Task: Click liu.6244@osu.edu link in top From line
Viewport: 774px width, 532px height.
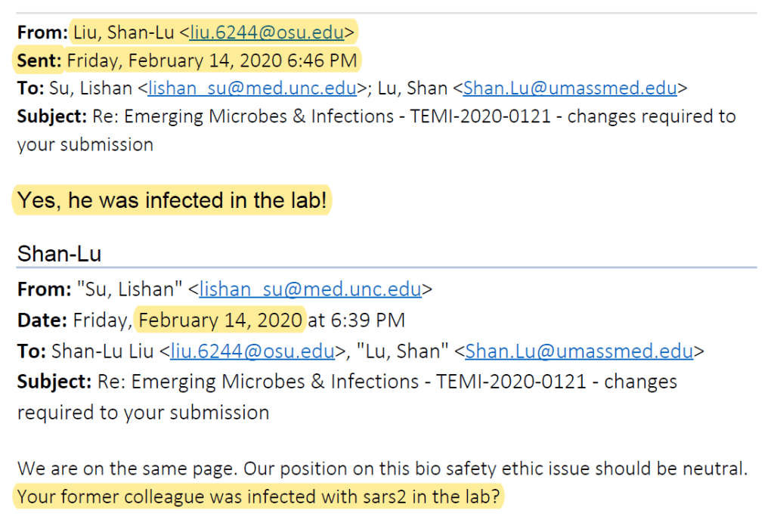Action: pos(266,32)
